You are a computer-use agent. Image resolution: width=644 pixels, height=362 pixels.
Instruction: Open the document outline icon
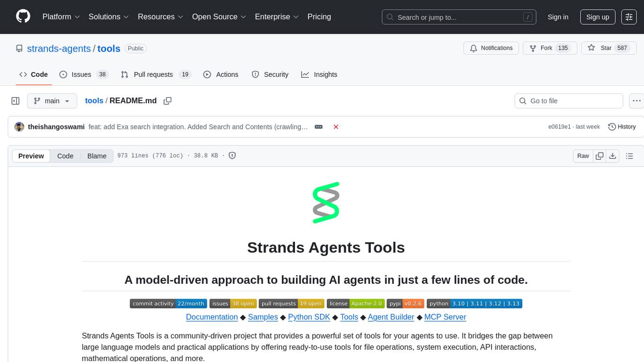629,156
